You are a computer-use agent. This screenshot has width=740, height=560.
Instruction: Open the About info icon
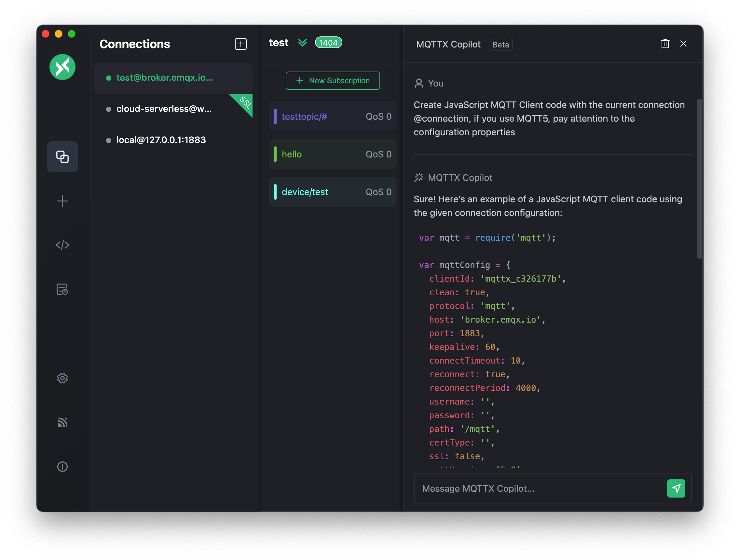point(62,467)
